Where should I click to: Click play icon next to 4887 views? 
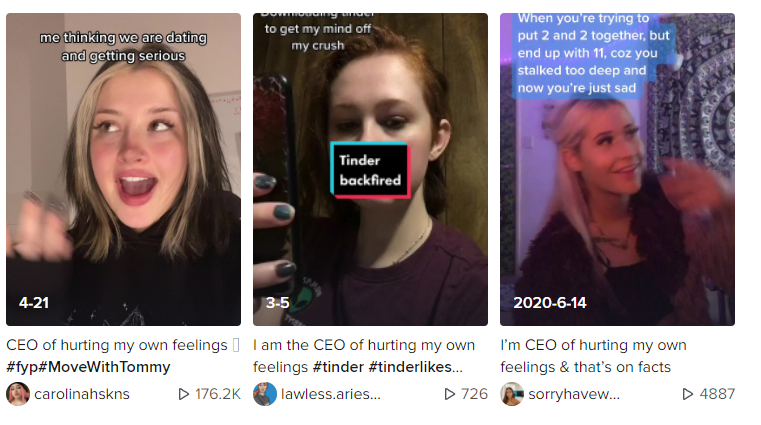click(688, 394)
